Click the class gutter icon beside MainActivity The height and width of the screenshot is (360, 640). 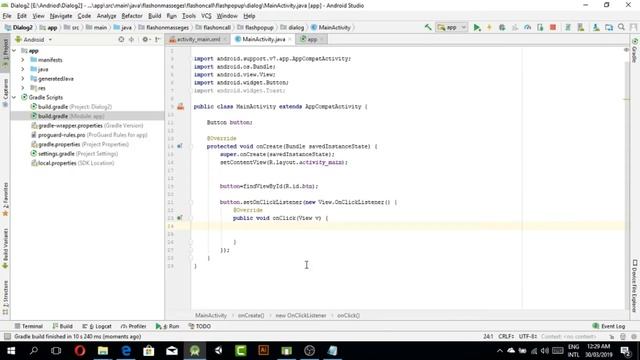[x=180, y=107]
